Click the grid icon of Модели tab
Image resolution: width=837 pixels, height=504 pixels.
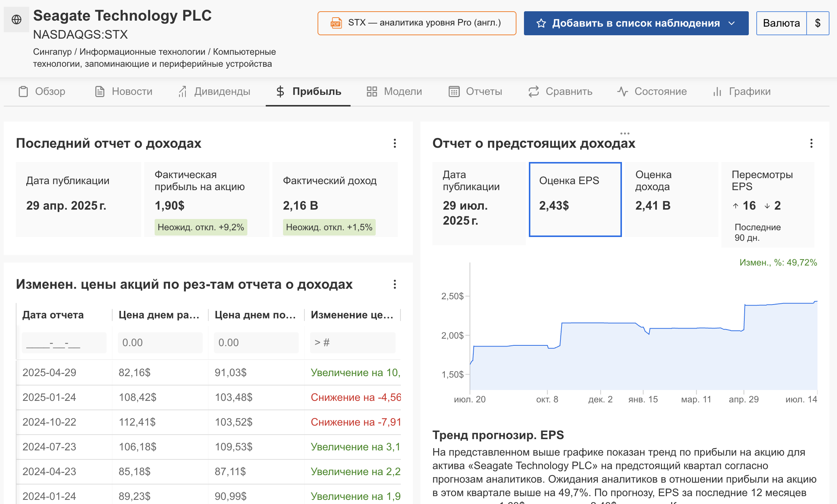point(372,91)
